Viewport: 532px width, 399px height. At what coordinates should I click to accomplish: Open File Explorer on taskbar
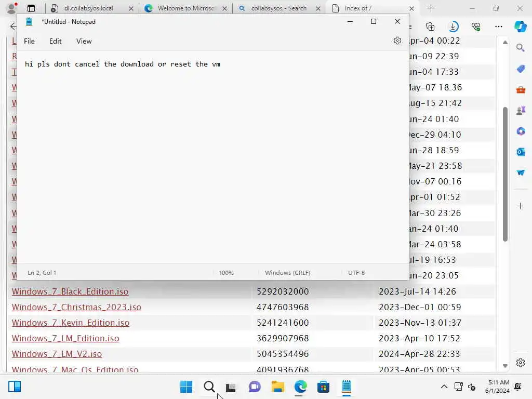[277, 387]
